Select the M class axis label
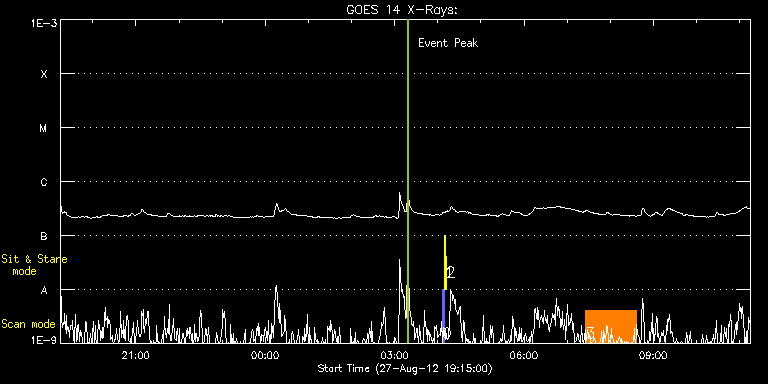The width and height of the screenshot is (768, 384). (x=44, y=128)
